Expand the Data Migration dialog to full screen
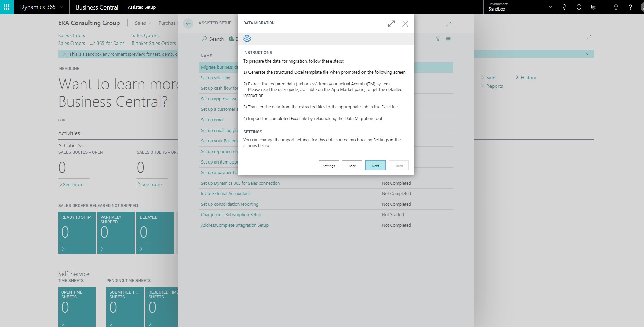 [391, 23]
